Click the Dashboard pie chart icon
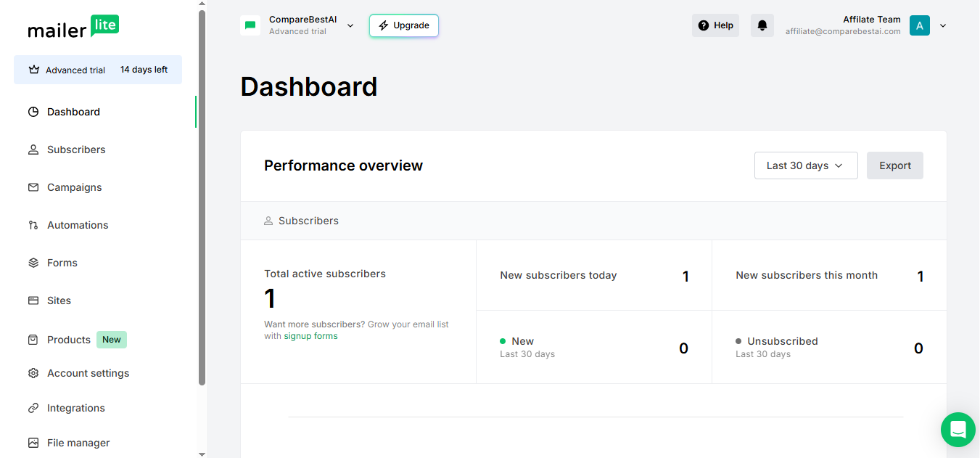980x458 pixels. tap(33, 112)
